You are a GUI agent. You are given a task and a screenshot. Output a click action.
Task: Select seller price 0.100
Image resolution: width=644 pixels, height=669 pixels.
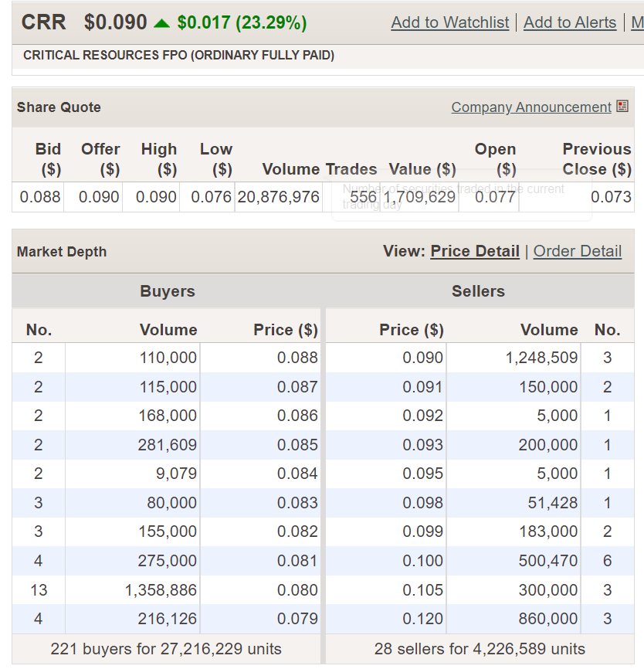point(422,561)
